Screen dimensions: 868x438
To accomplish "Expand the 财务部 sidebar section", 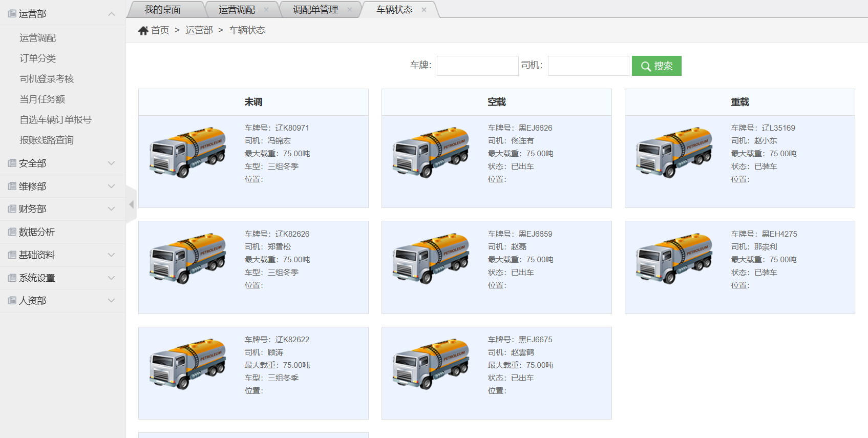I will tap(111, 209).
